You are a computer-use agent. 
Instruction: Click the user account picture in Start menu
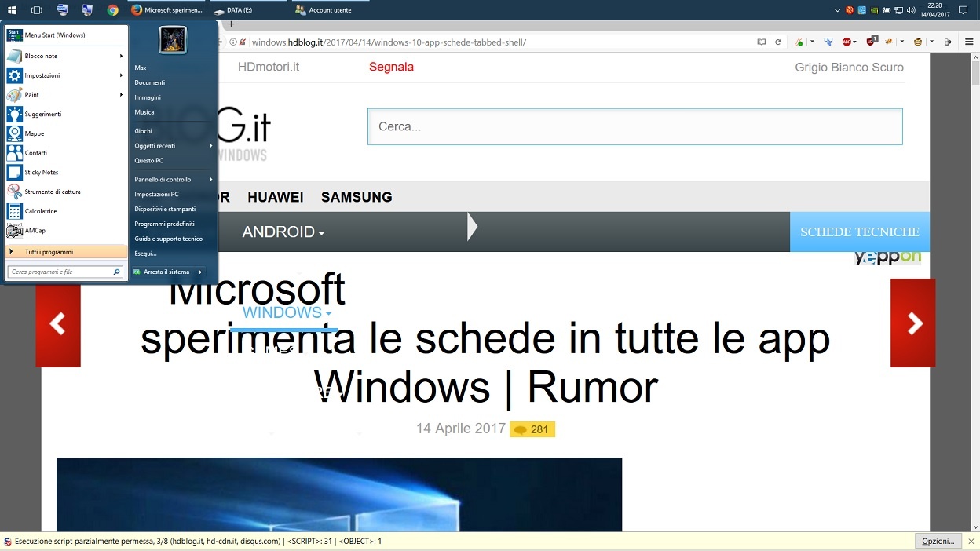[173, 39]
